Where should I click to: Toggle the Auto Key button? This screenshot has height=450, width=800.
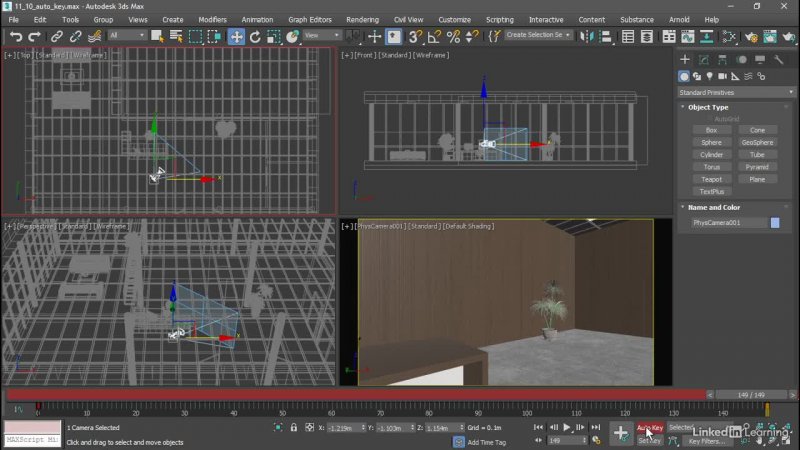tap(649, 428)
